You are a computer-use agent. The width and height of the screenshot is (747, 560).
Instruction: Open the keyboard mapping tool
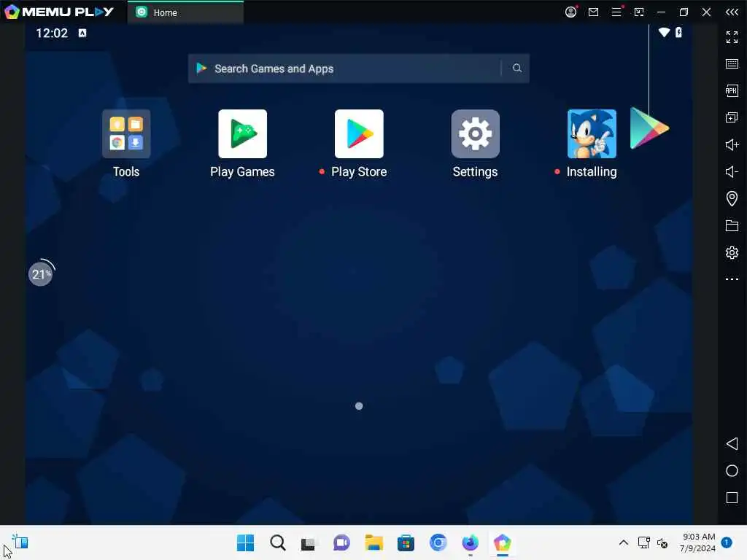[732, 64]
